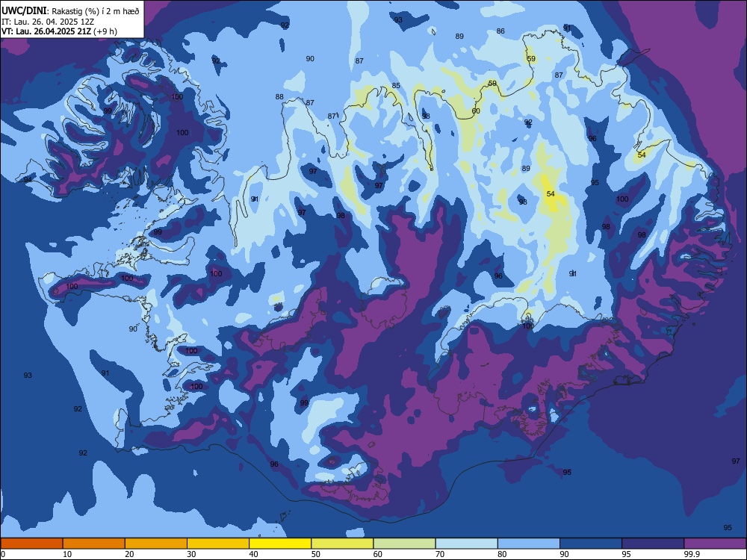Select the 70–80 pale blue legend swatch

pyautogui.click(x=466, y=544)
